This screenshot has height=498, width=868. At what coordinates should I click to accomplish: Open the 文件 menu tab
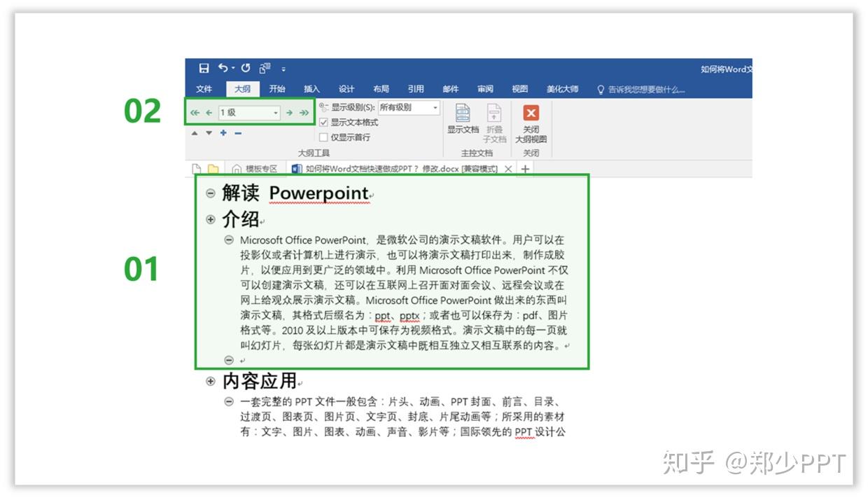[204, 89]
